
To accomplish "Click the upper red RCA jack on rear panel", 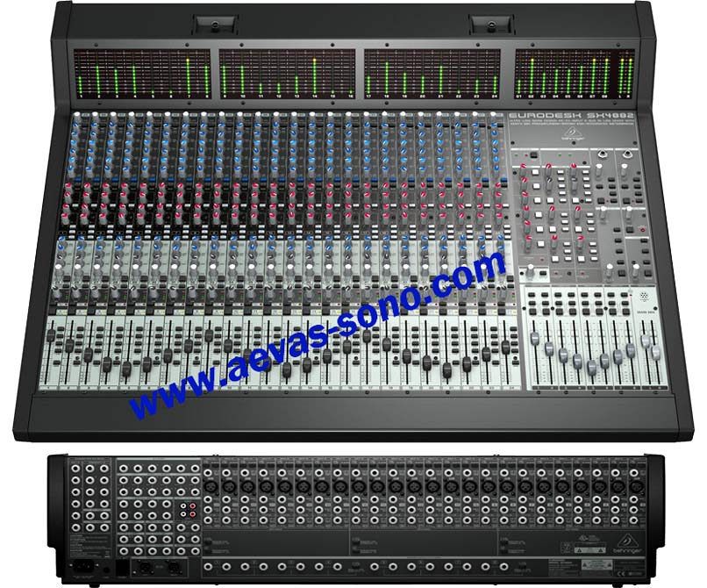I will point(193,506).
